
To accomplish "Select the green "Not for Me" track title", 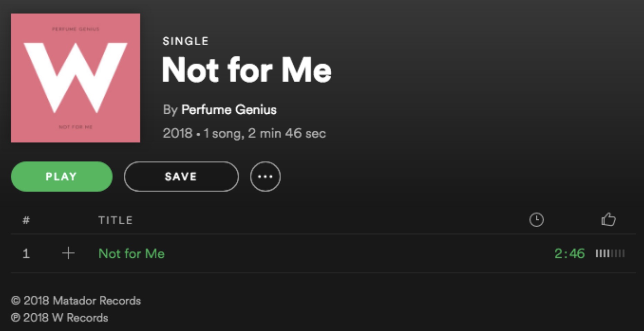I will [x=131, y=254].
